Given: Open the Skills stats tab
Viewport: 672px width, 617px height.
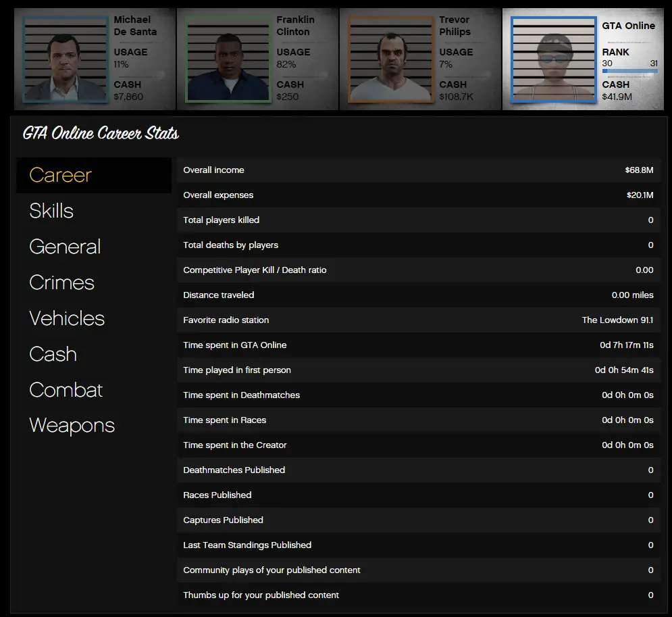Looking at the screenshot, I should pyautogui.click(x=94, y=211).
